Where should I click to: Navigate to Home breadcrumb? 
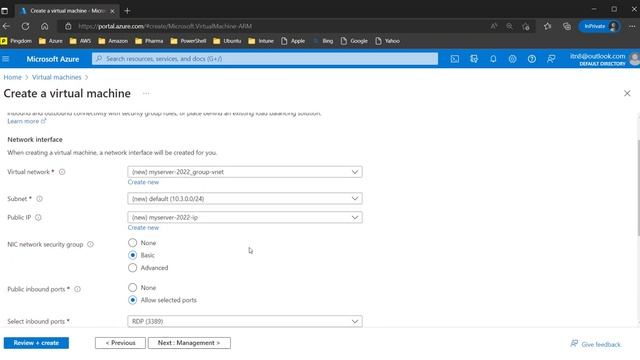click(x=13, y=77)
